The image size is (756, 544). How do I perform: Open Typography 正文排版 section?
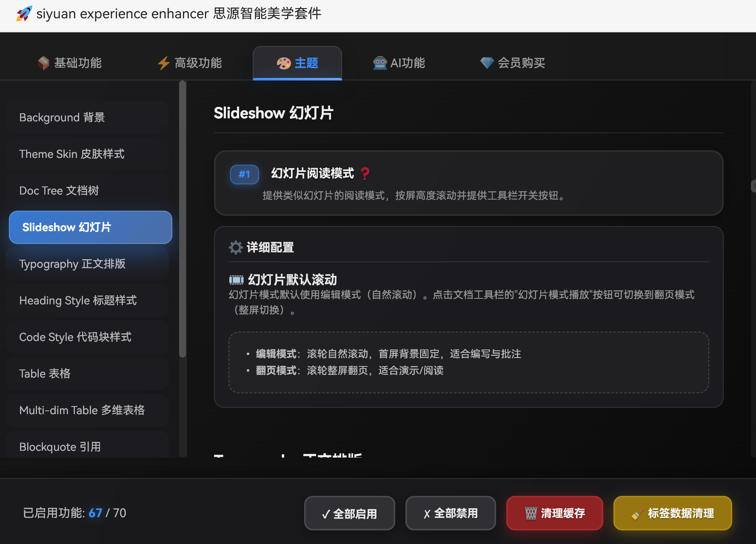tap(88, 264)
